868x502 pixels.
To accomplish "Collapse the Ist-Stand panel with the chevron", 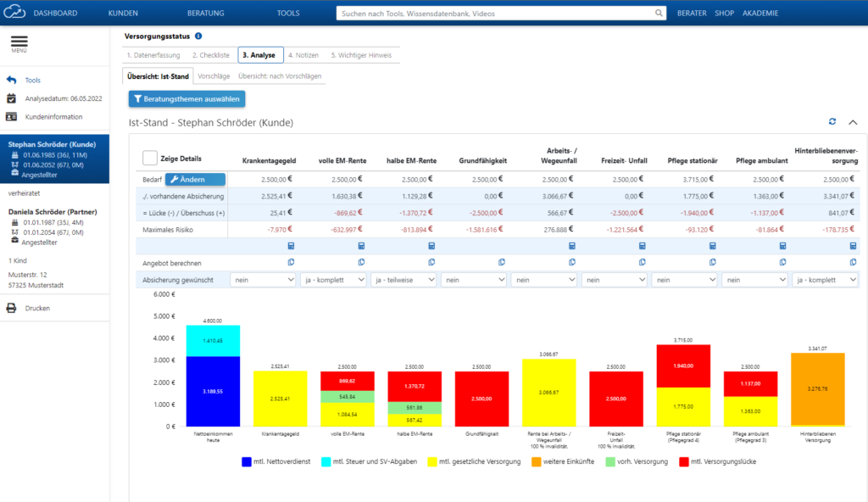I will (854, 121).
